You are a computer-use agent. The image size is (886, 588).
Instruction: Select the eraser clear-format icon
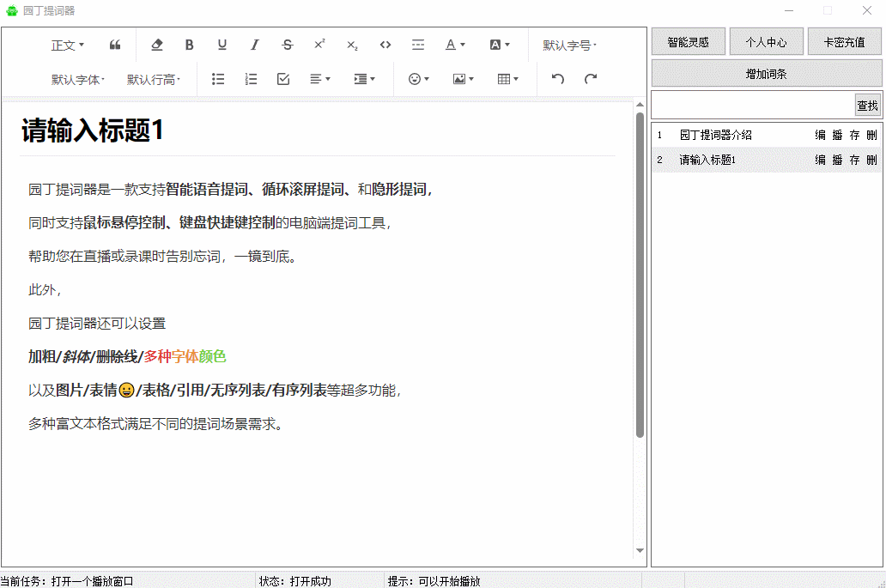pos(156,45)
